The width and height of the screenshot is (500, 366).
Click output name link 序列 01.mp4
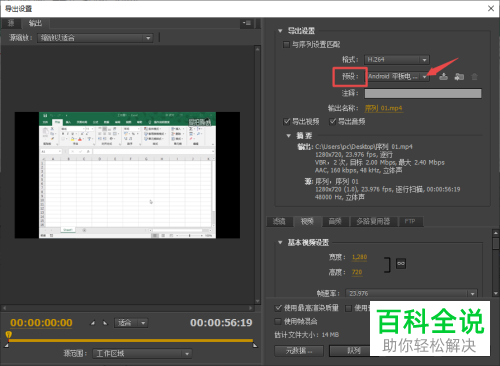click(384, 108)
